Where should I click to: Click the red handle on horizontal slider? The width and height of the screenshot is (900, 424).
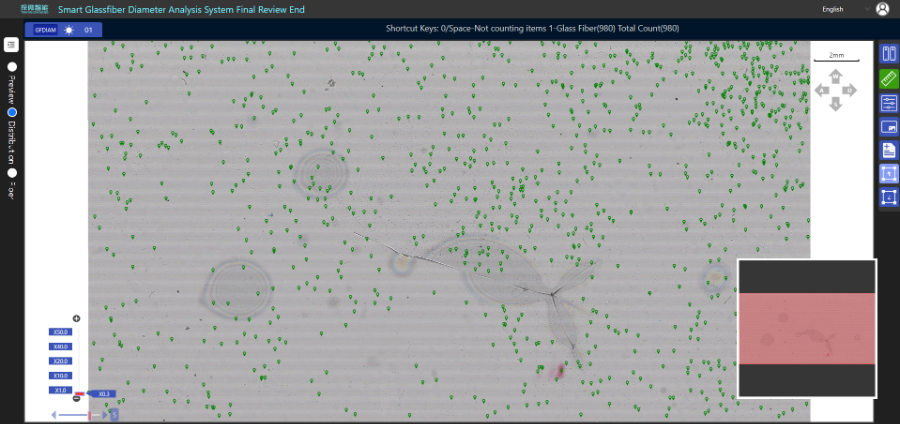click(89, 414)
